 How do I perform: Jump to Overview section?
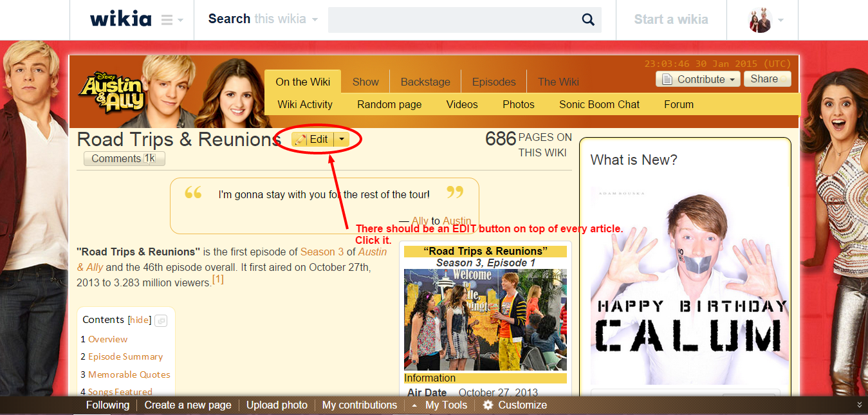[107, 339]
